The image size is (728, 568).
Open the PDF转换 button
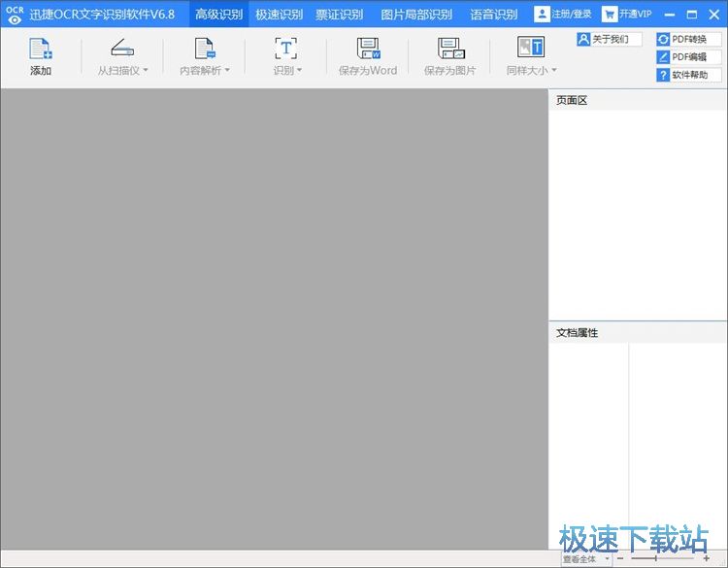point(689,40)
